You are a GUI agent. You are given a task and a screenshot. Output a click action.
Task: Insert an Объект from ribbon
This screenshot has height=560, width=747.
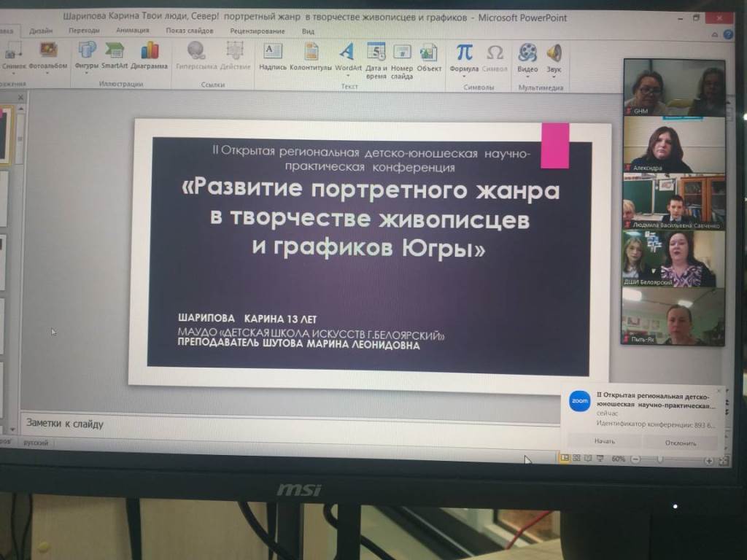tap(429, 55)
